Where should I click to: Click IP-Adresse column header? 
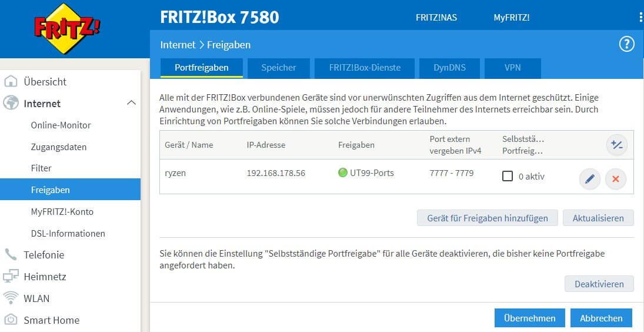coord(266,145)
